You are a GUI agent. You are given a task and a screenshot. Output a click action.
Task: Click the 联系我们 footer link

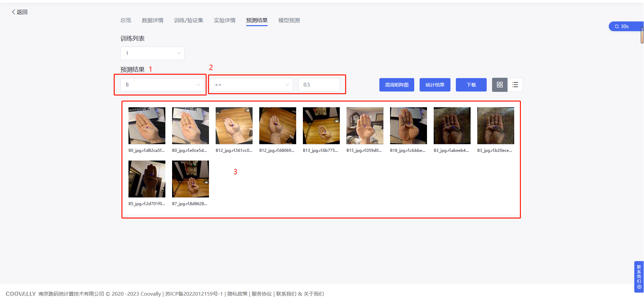pyautogui.click(x=286, y=294)
